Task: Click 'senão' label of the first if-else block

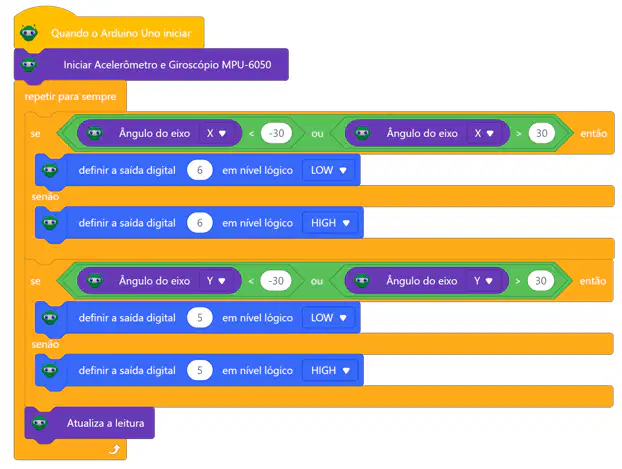Action: point(45,196)
